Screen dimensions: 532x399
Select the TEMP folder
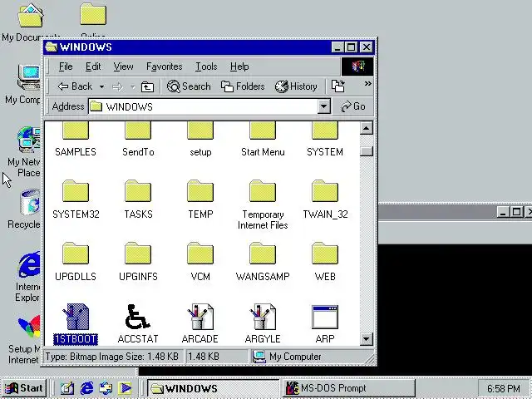tap(200, 199)
